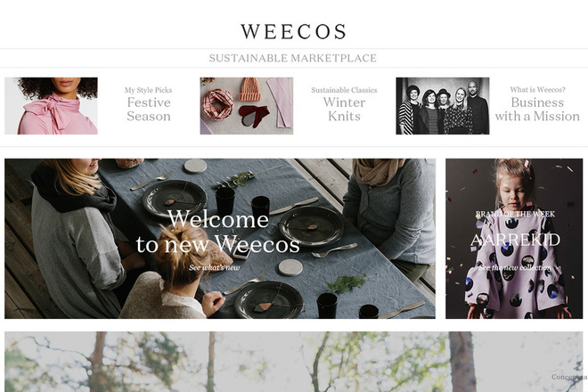Select the What is Weecos? label
The height and width of the screenshot is (392, 588).
[538, 90]
